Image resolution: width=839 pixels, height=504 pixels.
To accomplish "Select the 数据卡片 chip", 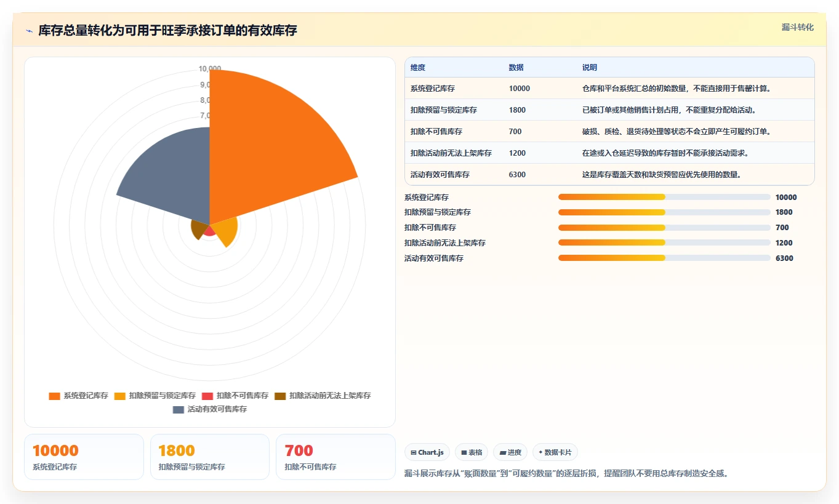I will [x=555, y=452].
